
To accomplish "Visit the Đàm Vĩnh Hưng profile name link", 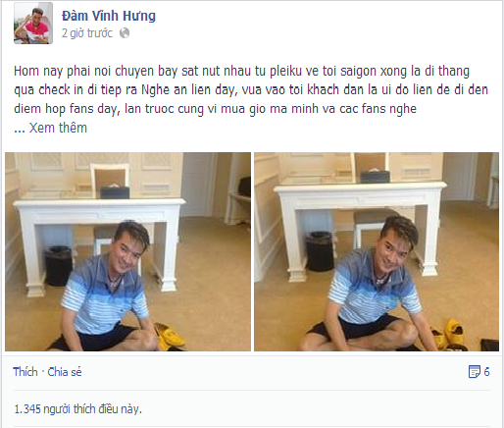I will [109, 16].
